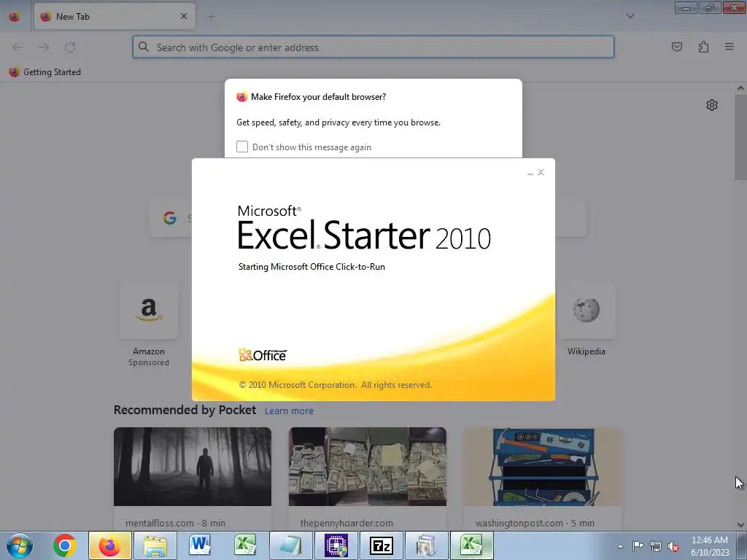Open the Windows Start menu
This screenshot has height=560, width=747.
[x=19, y=545]
